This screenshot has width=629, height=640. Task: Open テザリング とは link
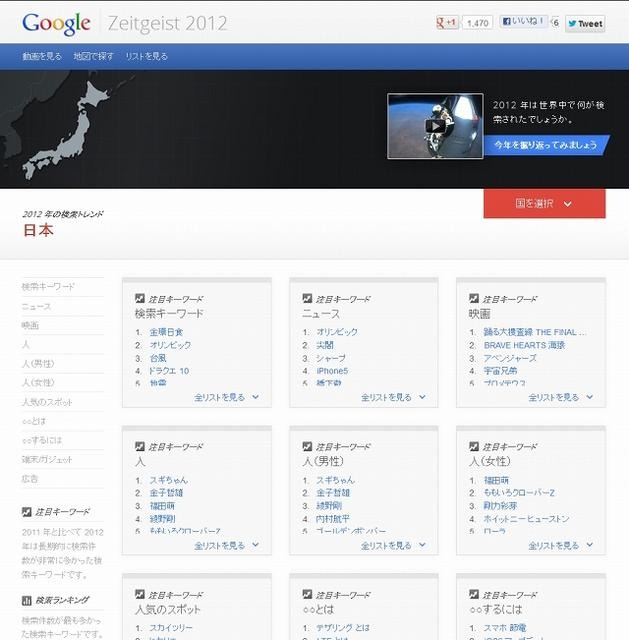click(343, 628)
